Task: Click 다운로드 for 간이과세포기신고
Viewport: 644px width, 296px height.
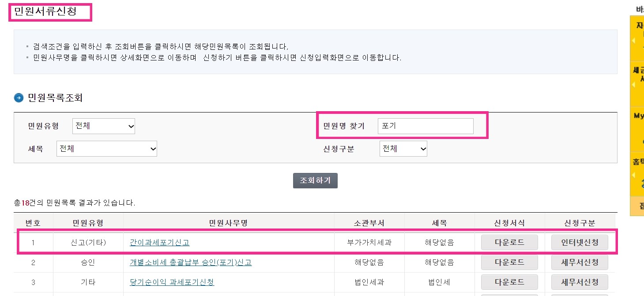Action: [x=509, y=242]
